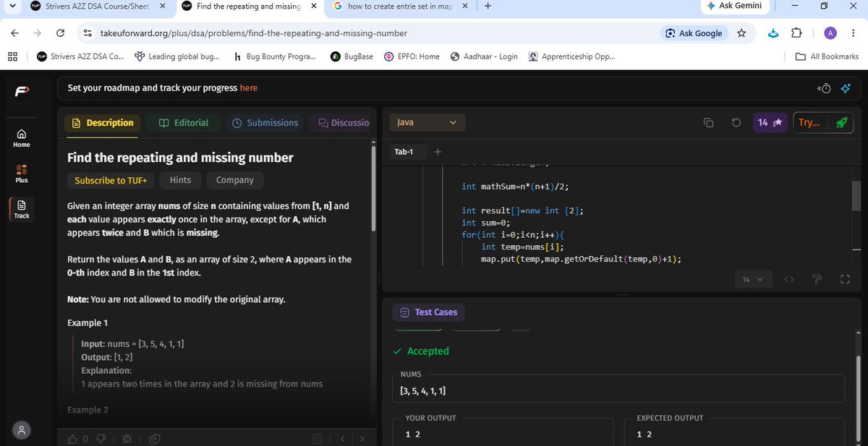The width and height of the screenshot is (868, 446).
Task: Open the Plus section in sidebar
Action: click(22, 173)
